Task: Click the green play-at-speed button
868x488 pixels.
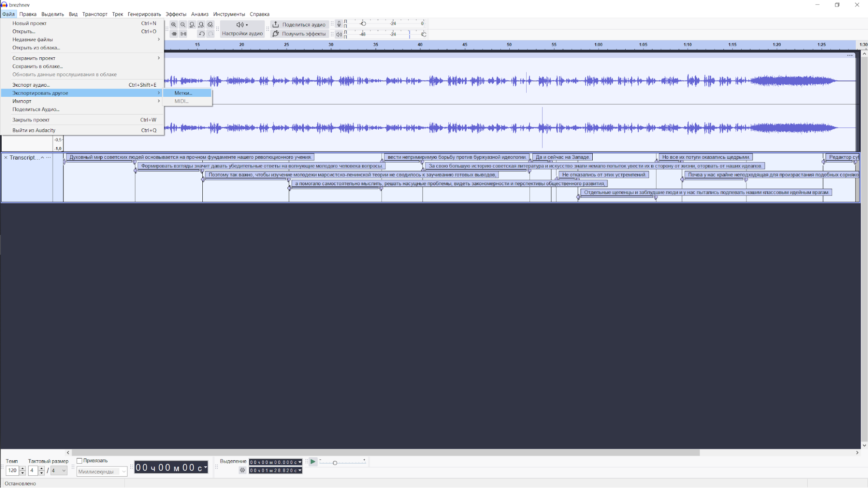Action: (x=313, y=462)
